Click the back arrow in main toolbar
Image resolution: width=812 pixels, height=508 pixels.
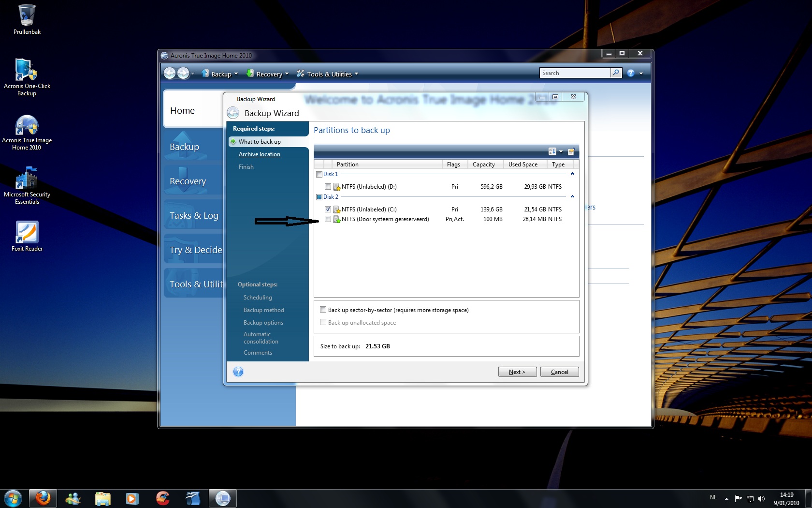(170, 73)
